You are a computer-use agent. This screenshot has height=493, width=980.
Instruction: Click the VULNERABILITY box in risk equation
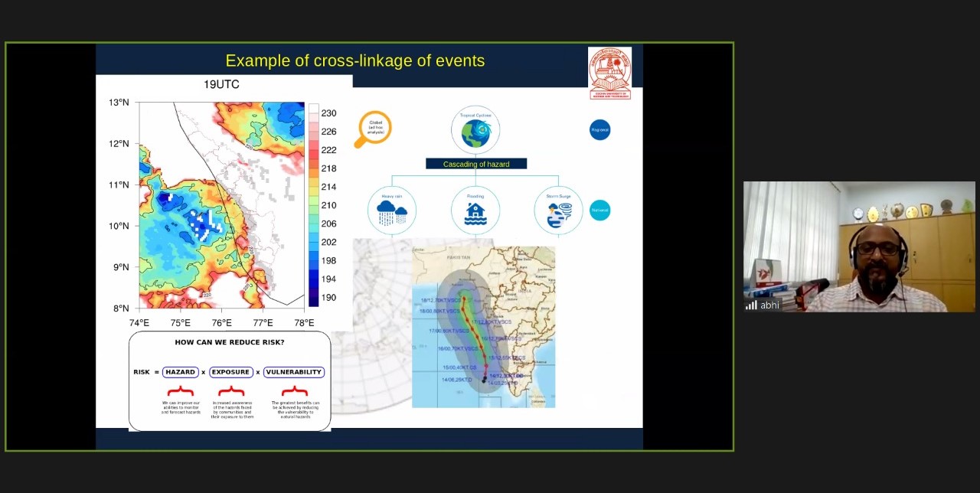click(x=294, y=372)
